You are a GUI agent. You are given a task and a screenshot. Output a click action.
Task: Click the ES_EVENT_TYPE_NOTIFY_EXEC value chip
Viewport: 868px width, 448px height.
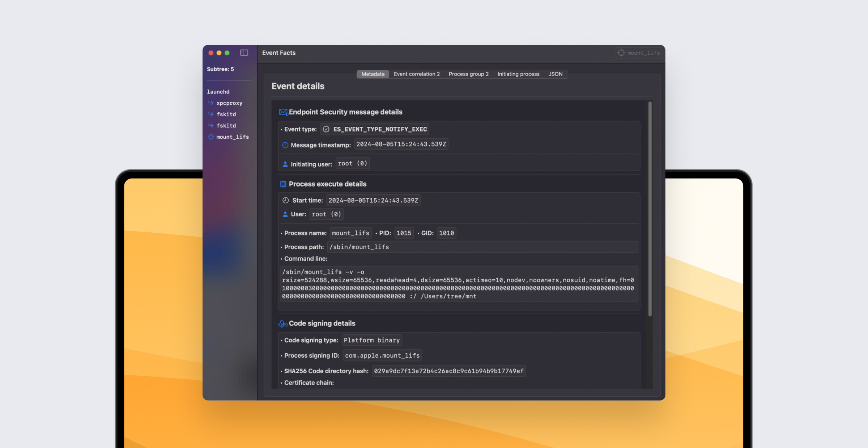[x=380, y=129]
